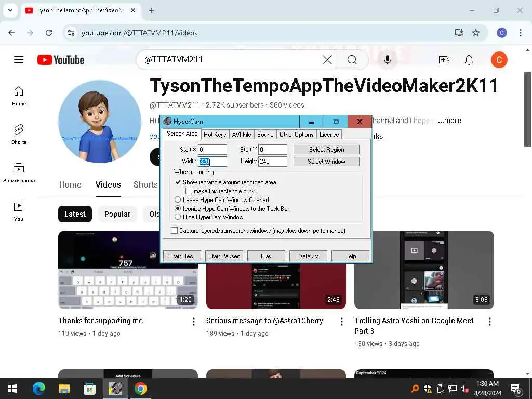Click the HyperCam Play button

[266, 256]
